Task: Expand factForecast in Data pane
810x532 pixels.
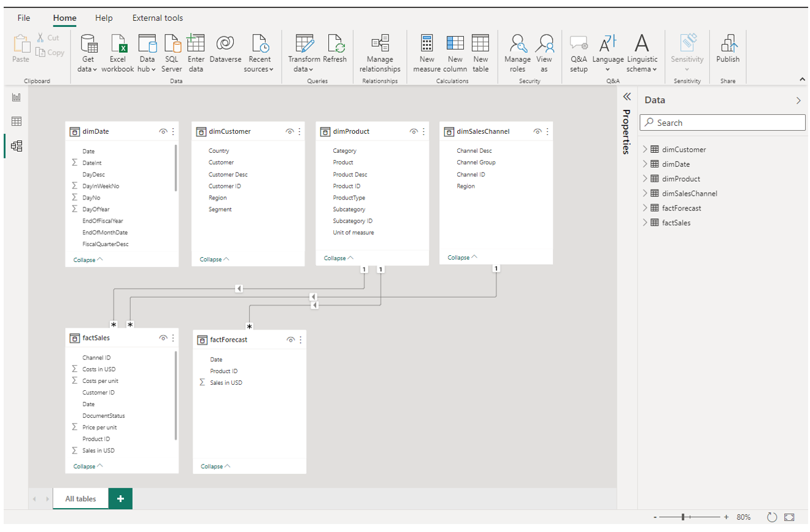Action: coord(645,208)
